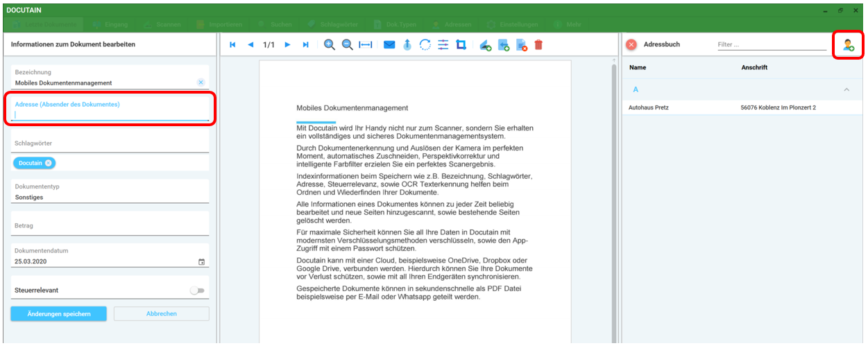The width and height of the screenshot is (868, 348).
Task: Click the Anschrift column header
Action: [x=754, y=68]
